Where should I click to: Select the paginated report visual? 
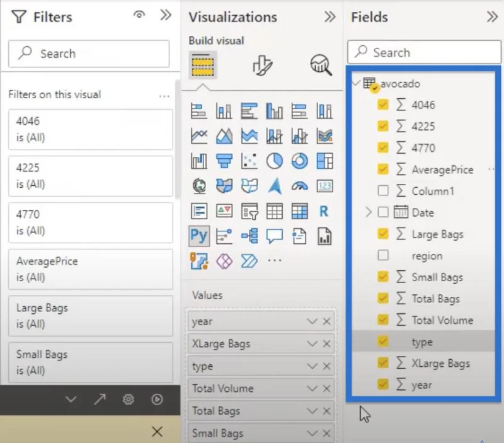(324, 236)
